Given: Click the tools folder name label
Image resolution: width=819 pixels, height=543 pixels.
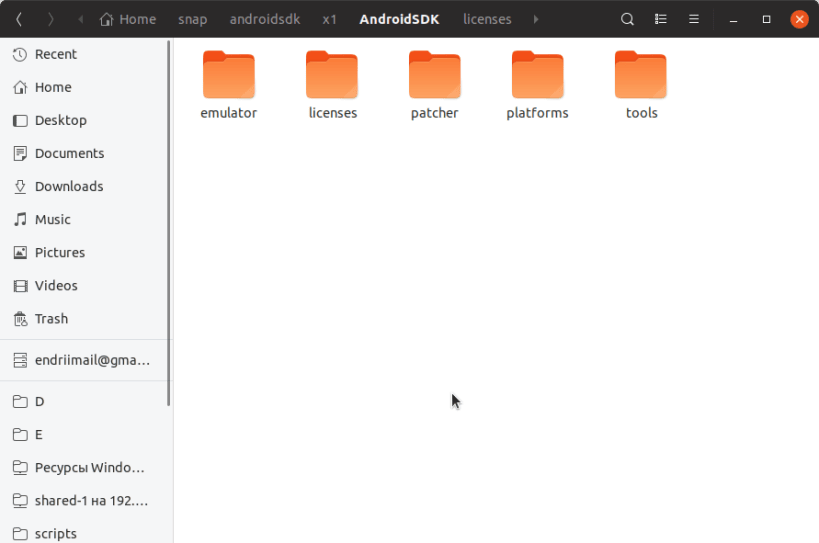Looking at the screenshot, I should click(641, 113).
